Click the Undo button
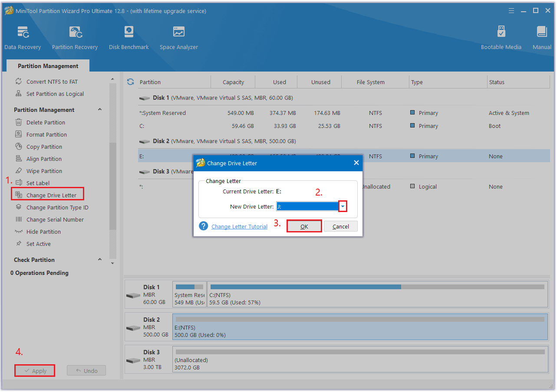 (x=86, y=371)
